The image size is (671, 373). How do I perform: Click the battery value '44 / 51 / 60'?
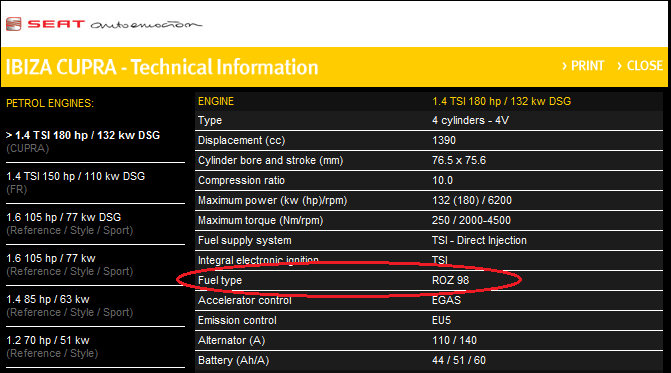coord(459,361)
